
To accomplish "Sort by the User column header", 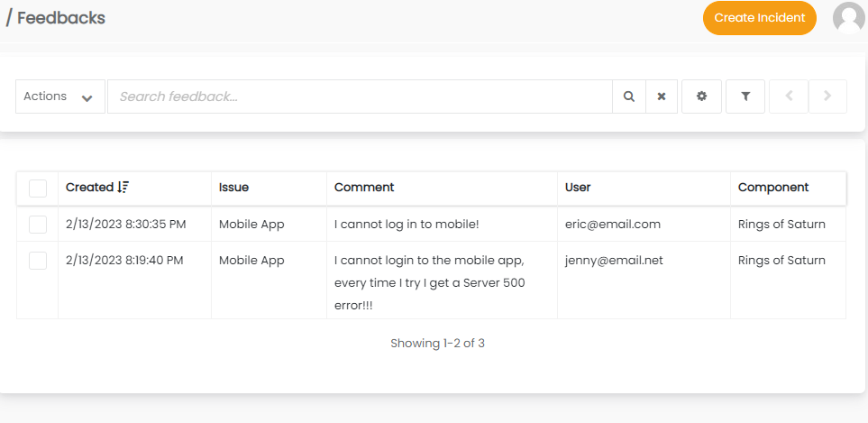I will click(x=578, y=188).
